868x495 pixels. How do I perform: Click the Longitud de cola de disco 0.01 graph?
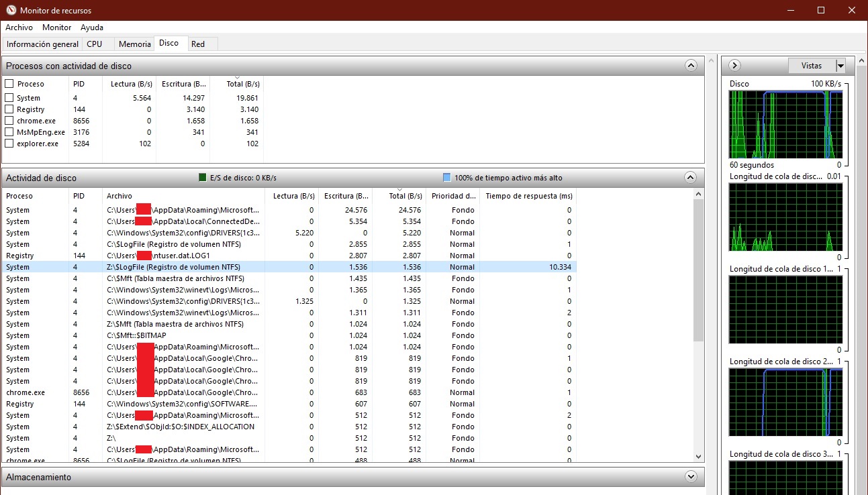pos(785,217)
